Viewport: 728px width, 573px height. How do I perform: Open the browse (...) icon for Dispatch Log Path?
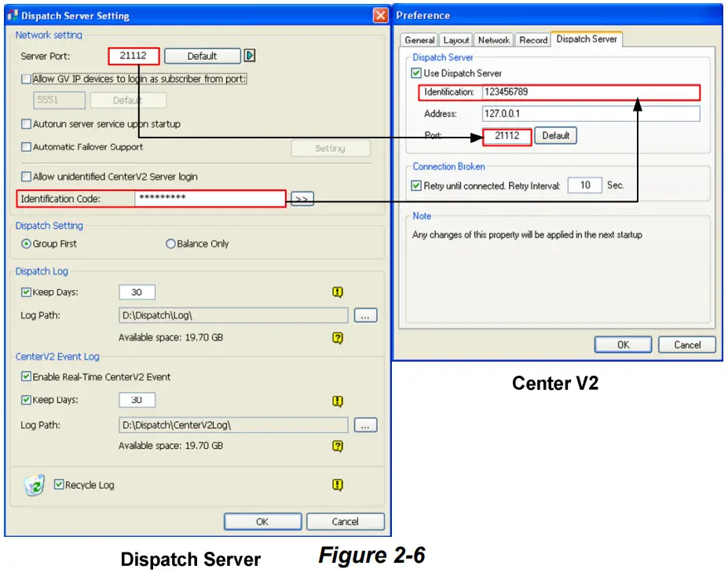[366, 314]
